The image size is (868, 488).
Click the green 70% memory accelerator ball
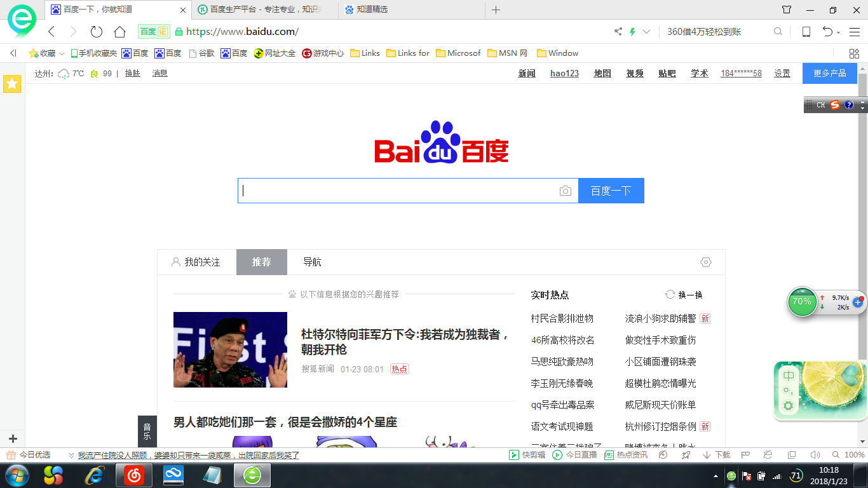[x=802, y=302]
